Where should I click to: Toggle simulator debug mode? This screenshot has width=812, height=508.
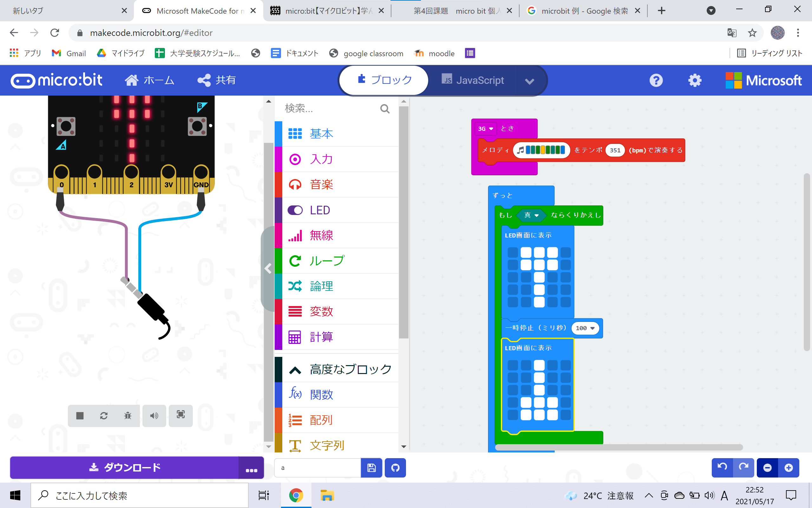tap(128, 416)
